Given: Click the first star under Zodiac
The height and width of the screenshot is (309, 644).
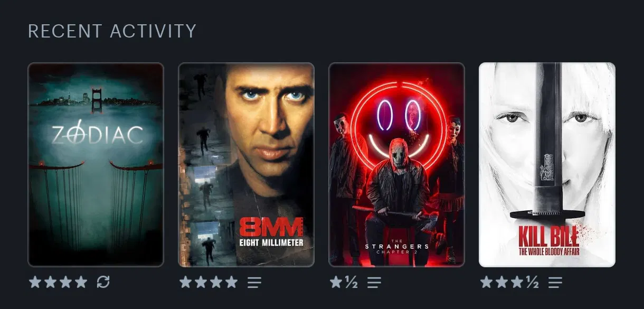Looking at the screenshot, I should tap(35, 282).
